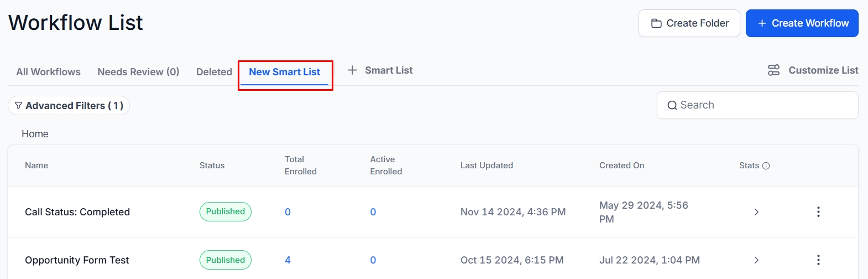Click the Stats info icon

766,166
